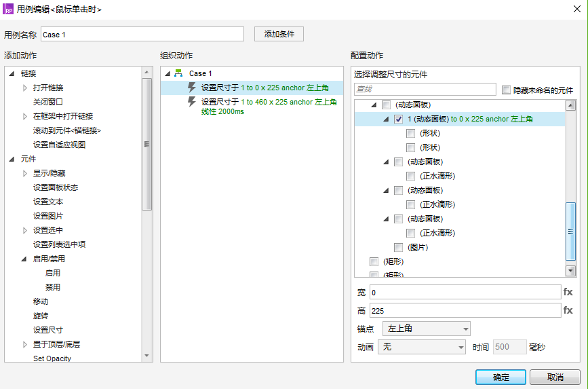Viewport: 588px width, 389px height.
Task: Open fx editor for height (高) field
Action: (568, 310)
